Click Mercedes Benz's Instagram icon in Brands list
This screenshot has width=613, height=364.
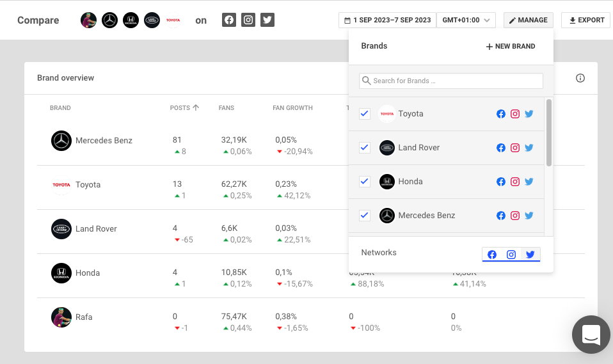click(x=515, y=216)
